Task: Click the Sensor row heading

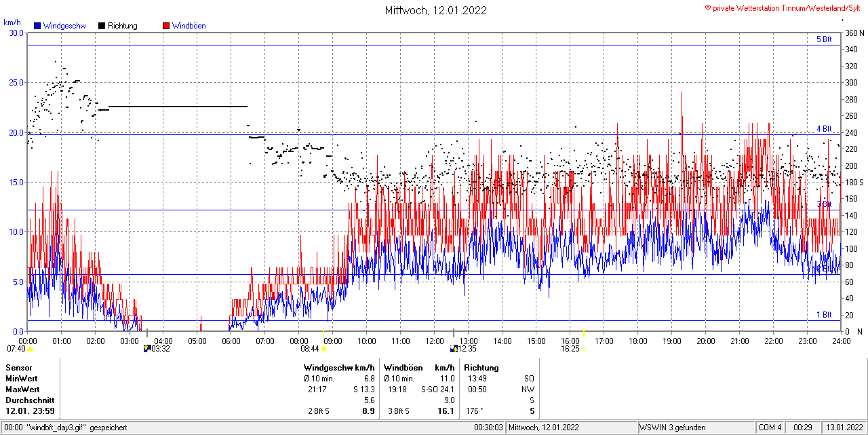Action: (x=19, y=368)
